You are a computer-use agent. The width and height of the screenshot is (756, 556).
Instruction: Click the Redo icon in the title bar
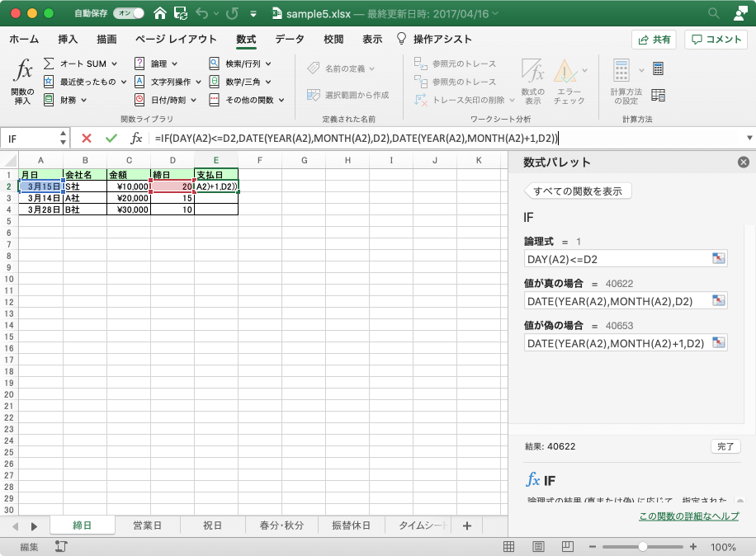[233, 13]
